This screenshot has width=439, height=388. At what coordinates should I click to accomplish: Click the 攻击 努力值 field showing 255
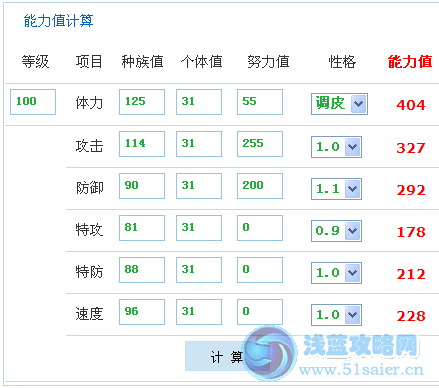pyautogui.click(x=260, y=144)
